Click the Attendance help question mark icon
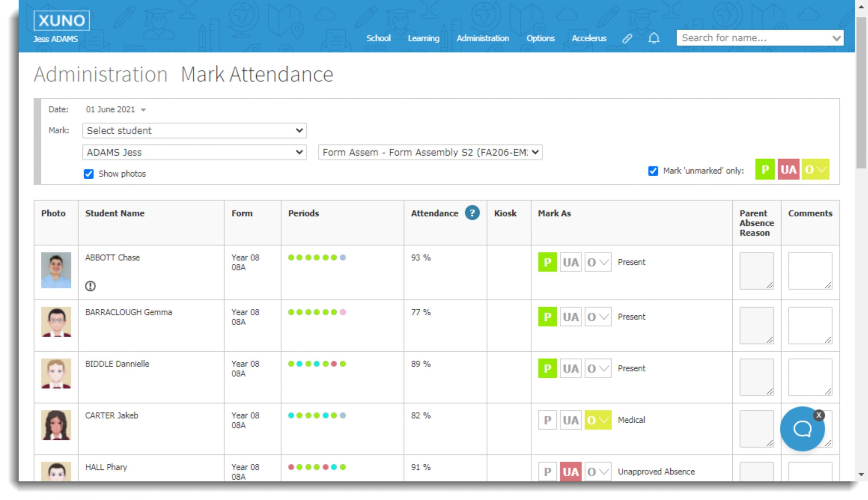 tap(472, 213)
